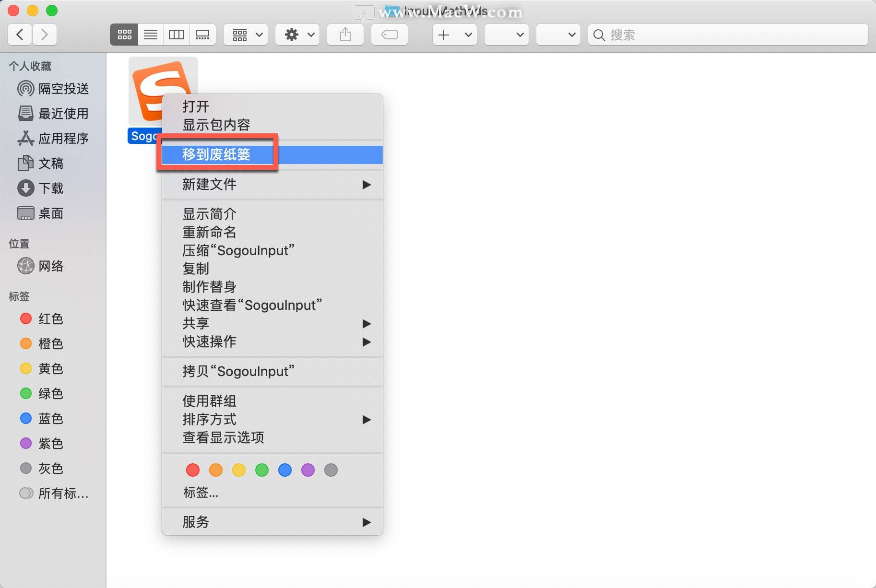Choose 标签… from context menu
Image resolution: width=876 pixels, height=588 pixels.
pos(272,492)
